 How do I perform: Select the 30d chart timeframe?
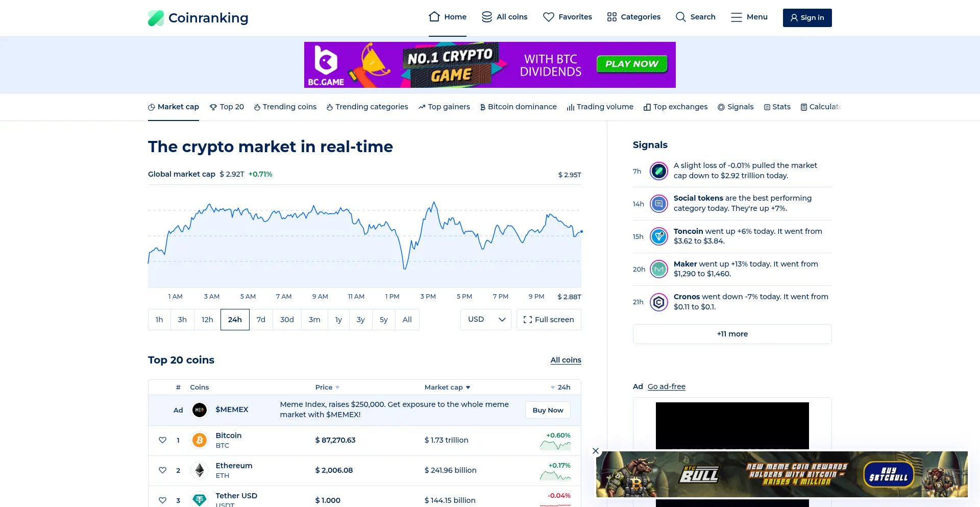click(x=286, y=319)
